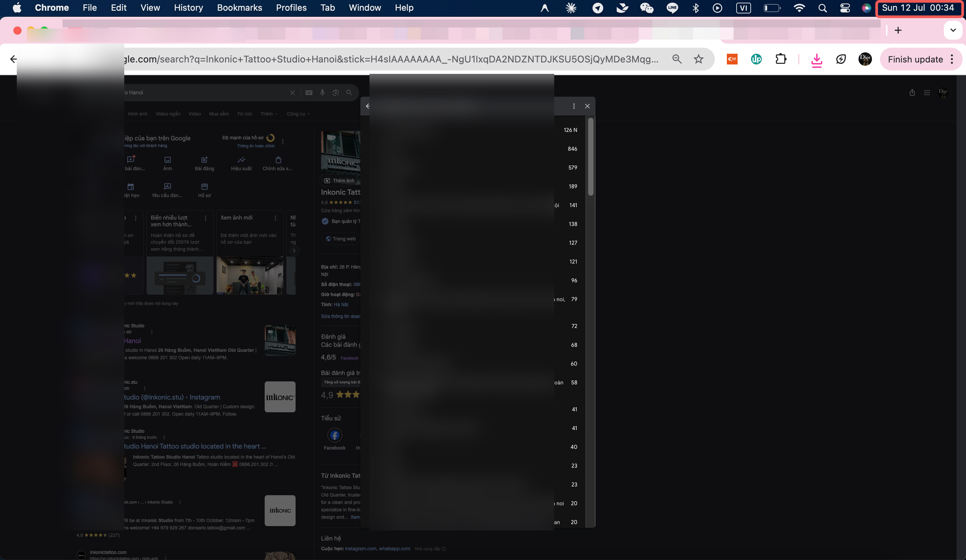This screenshot has width=966, height=560.
Task: Go back using the side panel arrow
Action: click(x=367, y=106)
